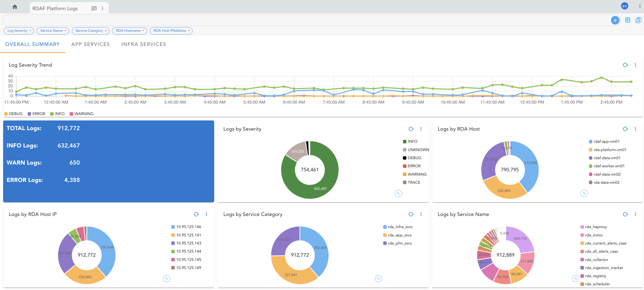Open the ac user avatar menu
This screenshot has width=644, height=290.
pyautogui.click(x=624, y=6)
